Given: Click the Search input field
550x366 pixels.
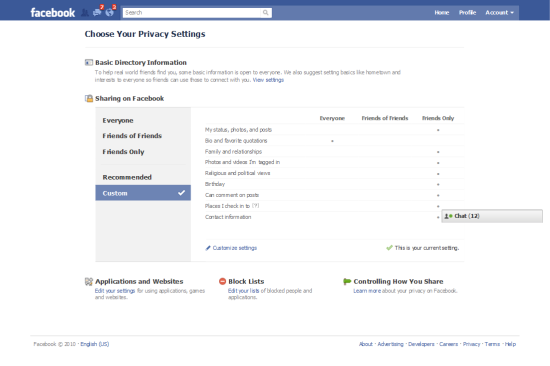Looking at the screenshot, I should point(192,13).
